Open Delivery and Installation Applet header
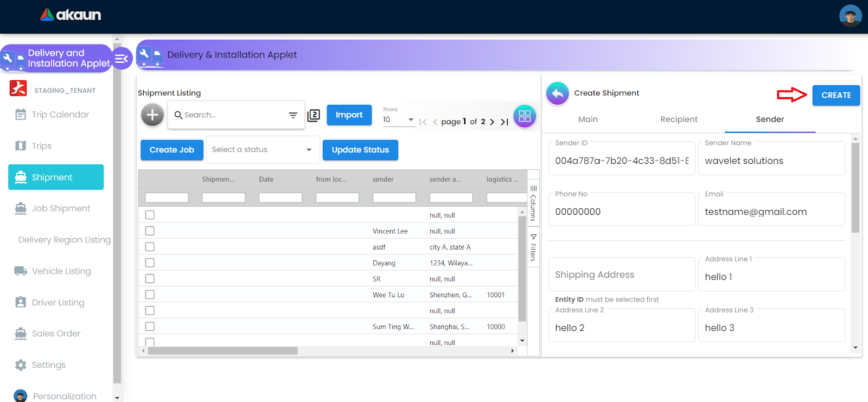Screen dimensions: 868x402 pyautogui.click(x=56, y=58)
